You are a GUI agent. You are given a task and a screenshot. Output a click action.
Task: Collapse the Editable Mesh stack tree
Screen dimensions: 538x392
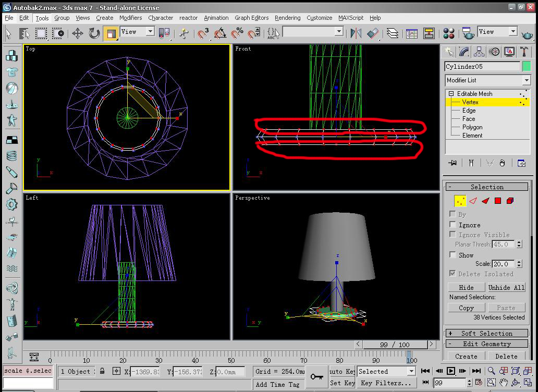pos(451,94)
